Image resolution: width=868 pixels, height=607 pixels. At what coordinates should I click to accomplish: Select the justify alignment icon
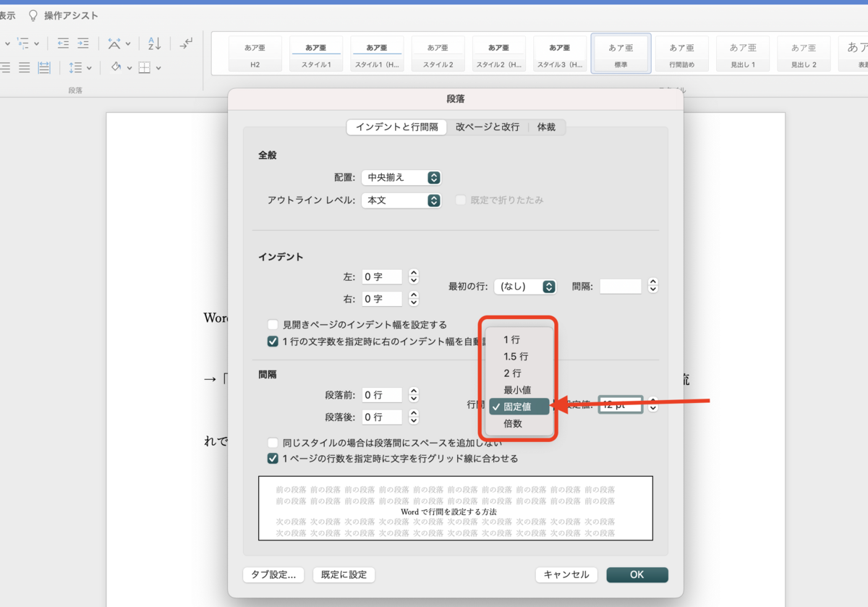(24, 68)
